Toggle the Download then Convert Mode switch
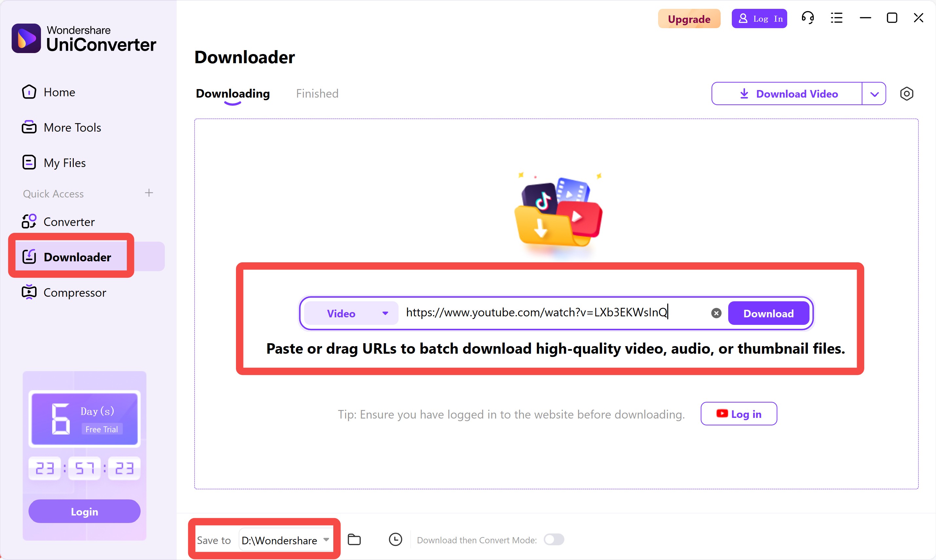 point(555,540)
